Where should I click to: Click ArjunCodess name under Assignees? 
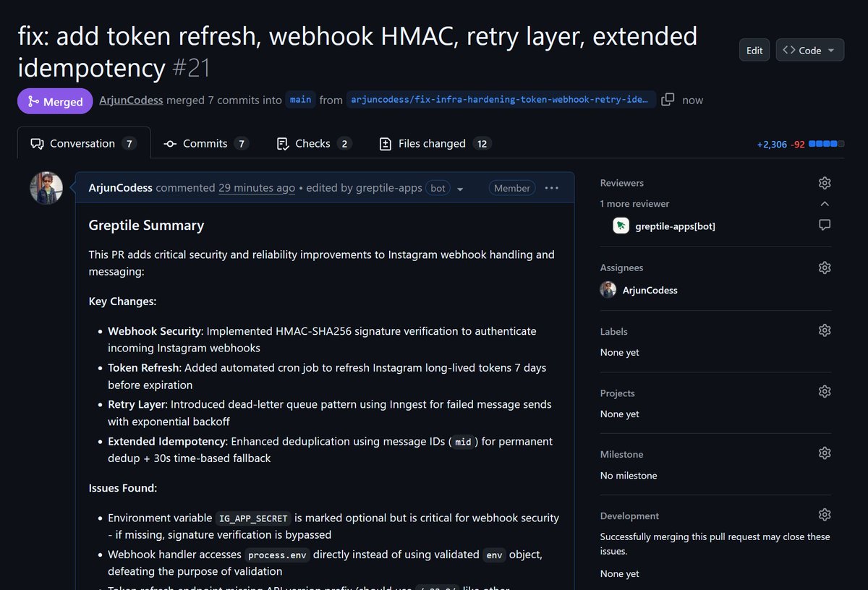[650, 290]
